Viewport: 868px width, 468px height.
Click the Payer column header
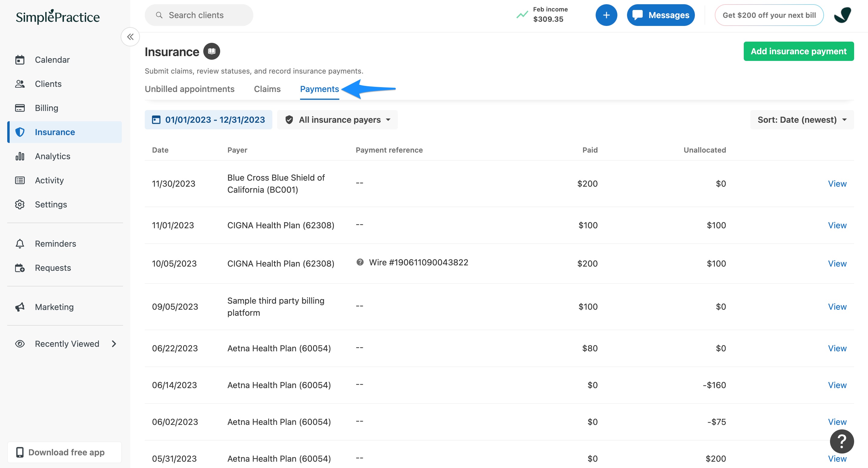click(237, 150)
